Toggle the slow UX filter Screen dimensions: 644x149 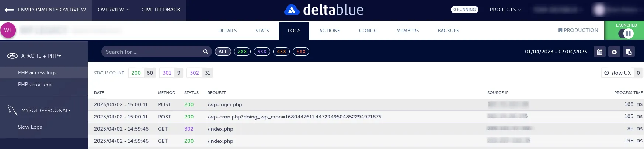point(617,73)
